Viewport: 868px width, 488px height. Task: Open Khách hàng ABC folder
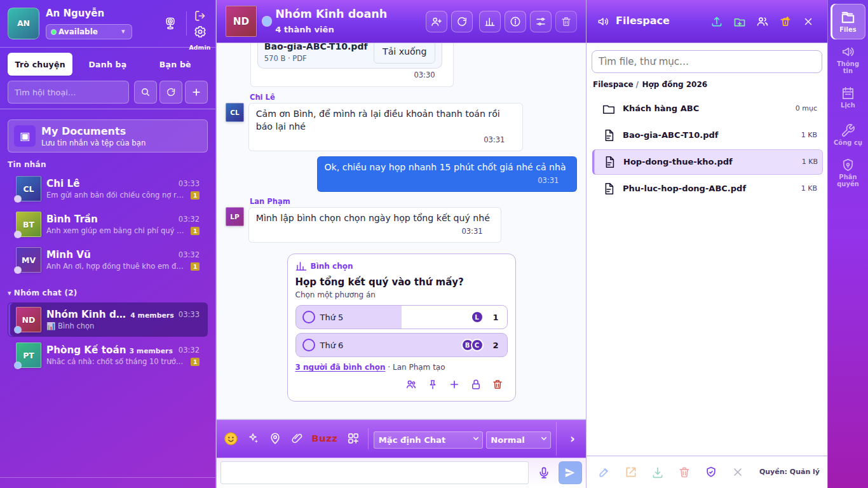pyautogui.click(x=707, y=109)
